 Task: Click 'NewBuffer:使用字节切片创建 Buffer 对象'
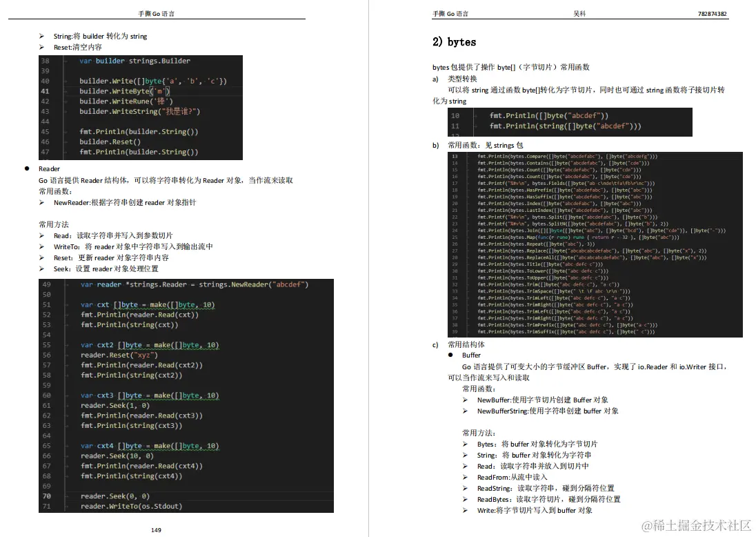click(x=542, y=400)
